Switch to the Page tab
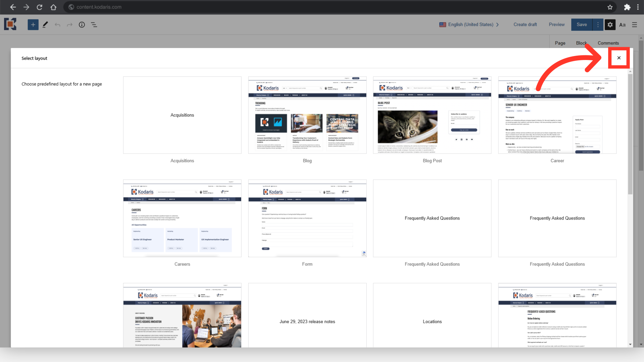This screenshot has height=362, width=644. click(x=560, y=43)
